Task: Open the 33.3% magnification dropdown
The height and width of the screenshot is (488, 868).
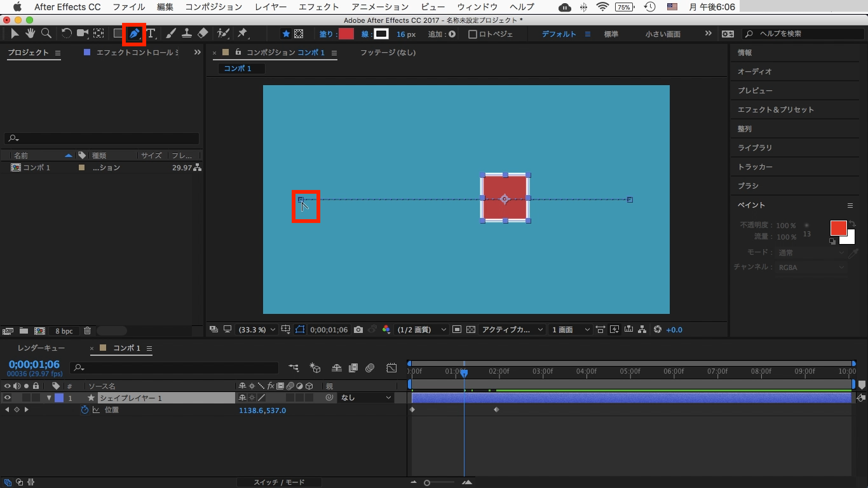Action: point(257,330)
